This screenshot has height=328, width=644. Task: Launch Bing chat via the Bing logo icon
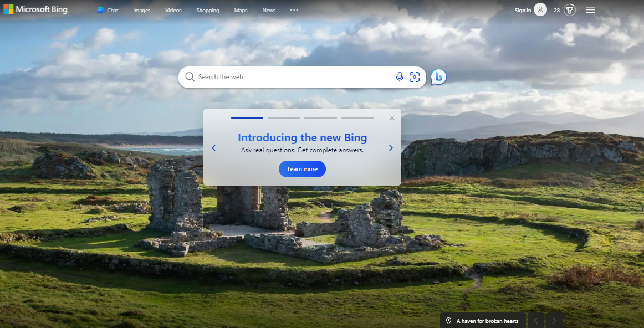(x=438, y=76)
